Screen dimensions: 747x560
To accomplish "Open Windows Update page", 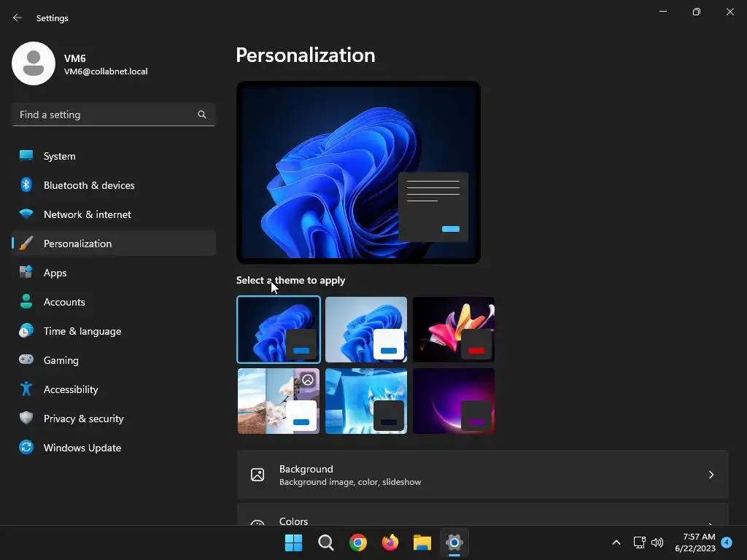I will coord(114,448).
